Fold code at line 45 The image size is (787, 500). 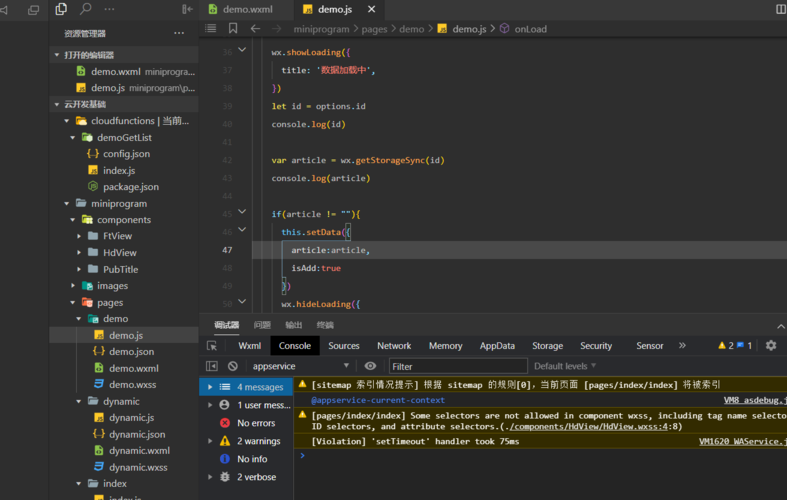pyautogui.click(x=242, y=211)
